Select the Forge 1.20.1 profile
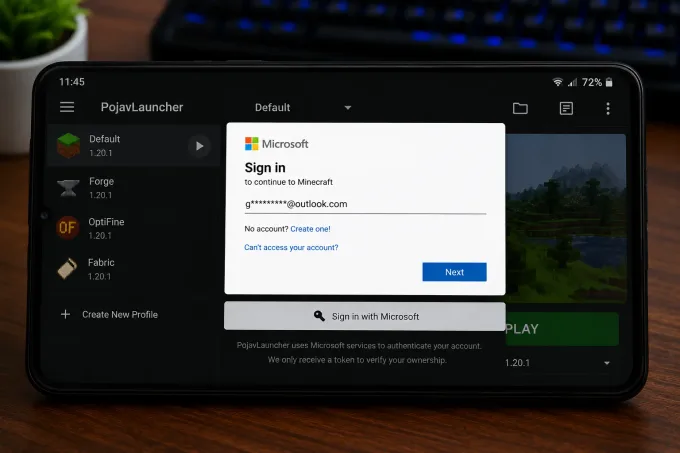Image resolution: width=680 pixels, height=453 pixels. click(134, 188)
